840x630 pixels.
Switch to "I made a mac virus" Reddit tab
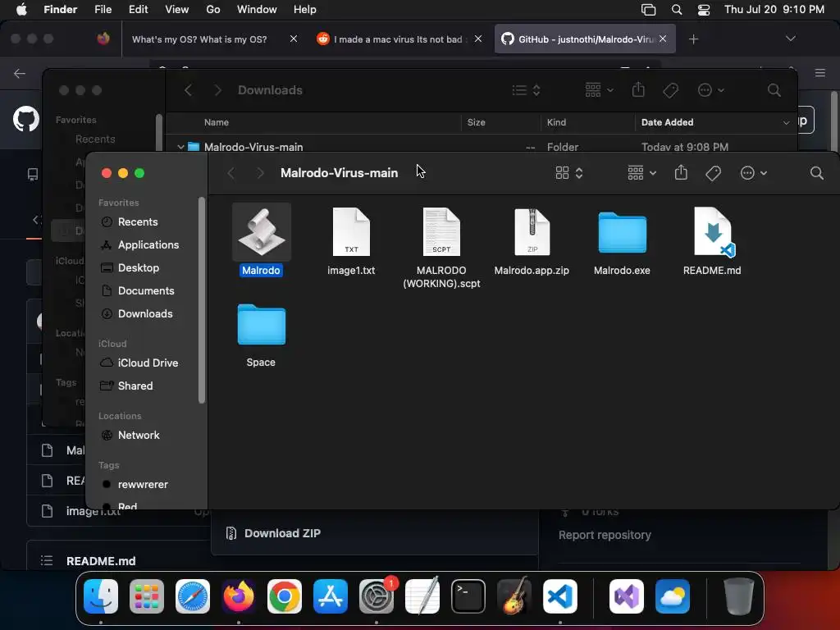click(399, 39)
